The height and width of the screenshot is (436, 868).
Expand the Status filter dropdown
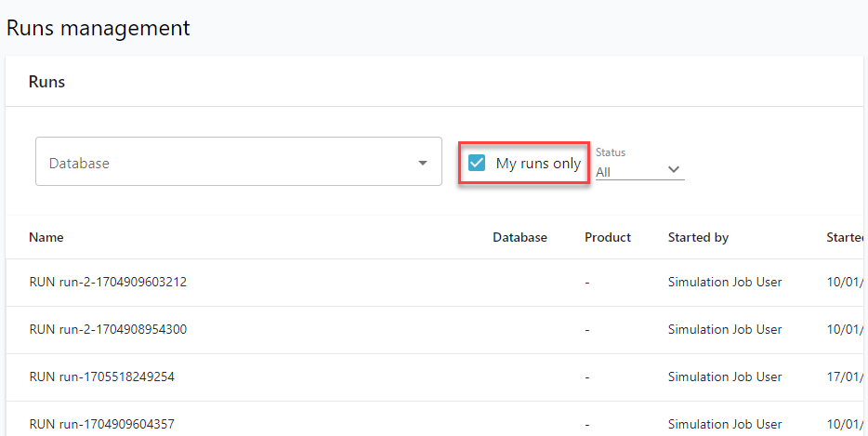[x=639, y=171]
